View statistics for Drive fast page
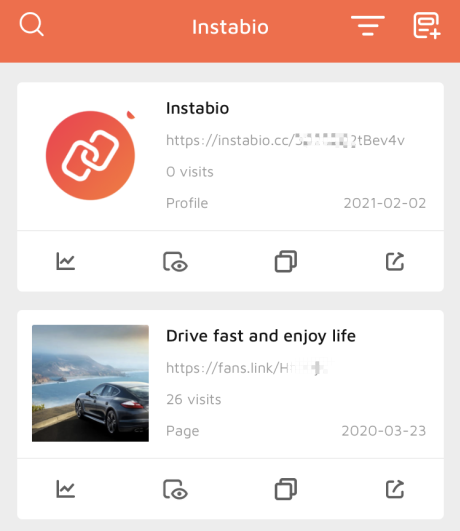 65,489
